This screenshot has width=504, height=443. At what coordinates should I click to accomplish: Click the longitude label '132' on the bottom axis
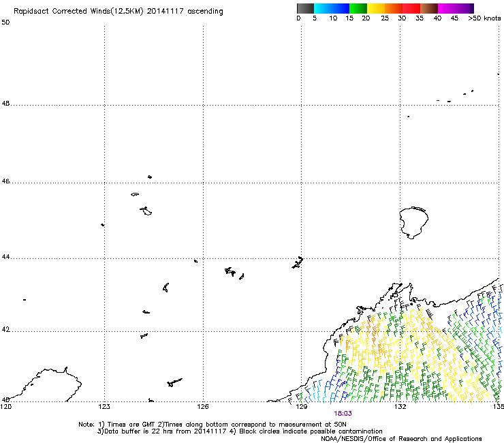(400, 407)
